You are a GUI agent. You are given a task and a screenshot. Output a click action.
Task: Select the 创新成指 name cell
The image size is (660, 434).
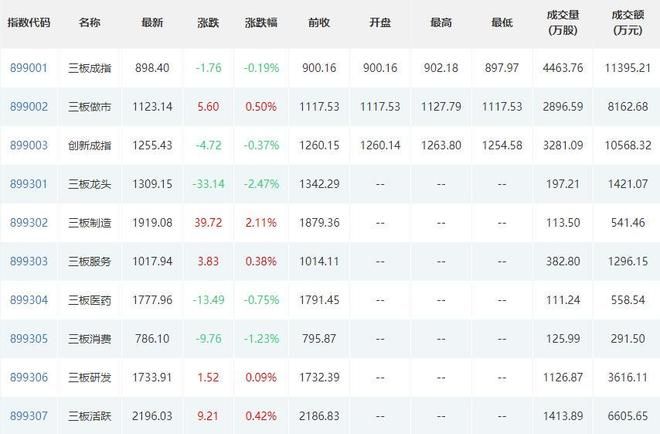(x=90, y=145)
